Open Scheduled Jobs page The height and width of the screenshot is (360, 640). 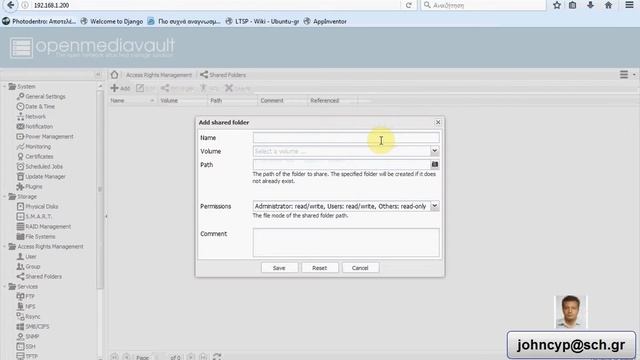coord(40,167)
